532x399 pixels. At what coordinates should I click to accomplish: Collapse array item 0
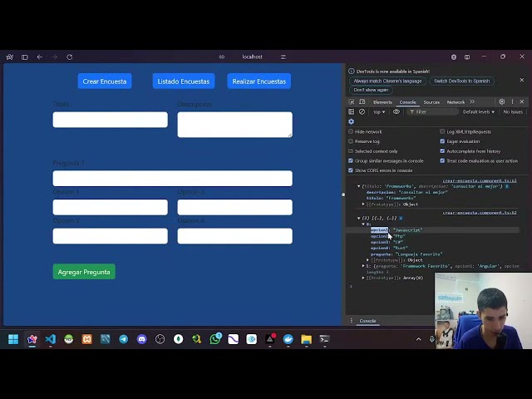pos(363,224)
